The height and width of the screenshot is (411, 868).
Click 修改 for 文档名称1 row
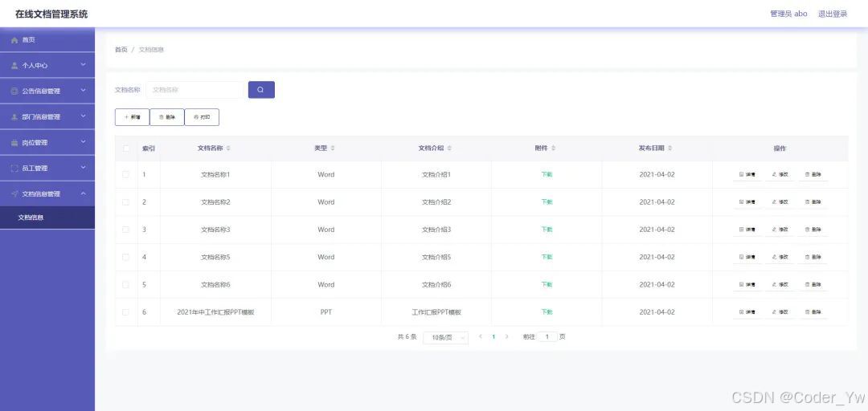pos(780,174)
